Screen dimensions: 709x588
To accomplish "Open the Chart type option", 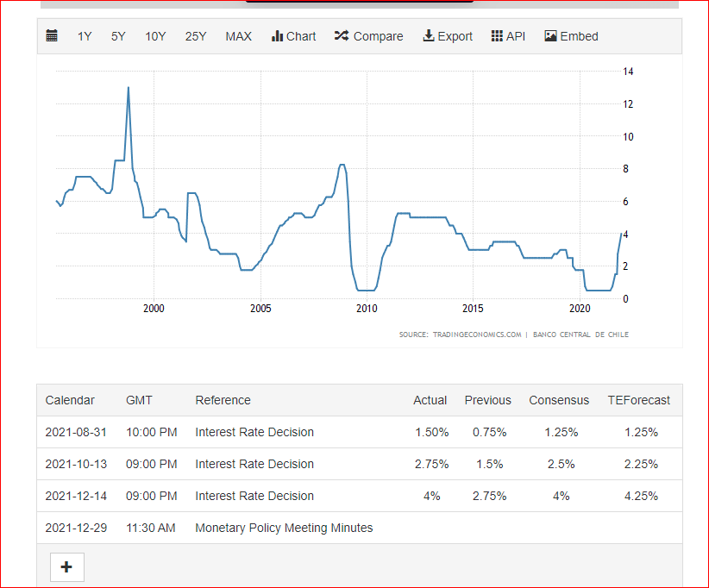I will 293,36.
